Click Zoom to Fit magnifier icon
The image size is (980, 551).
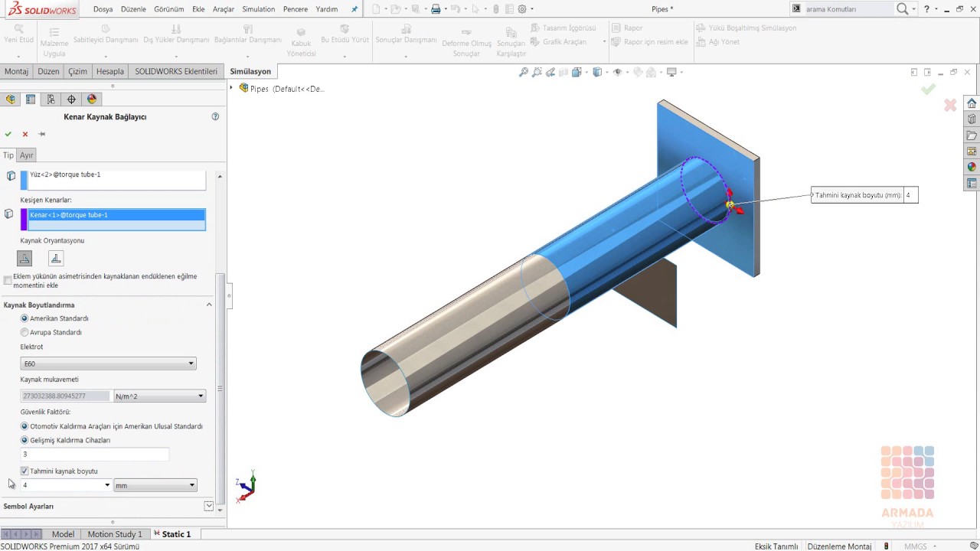pyautogui.click(x=524, y=72)
